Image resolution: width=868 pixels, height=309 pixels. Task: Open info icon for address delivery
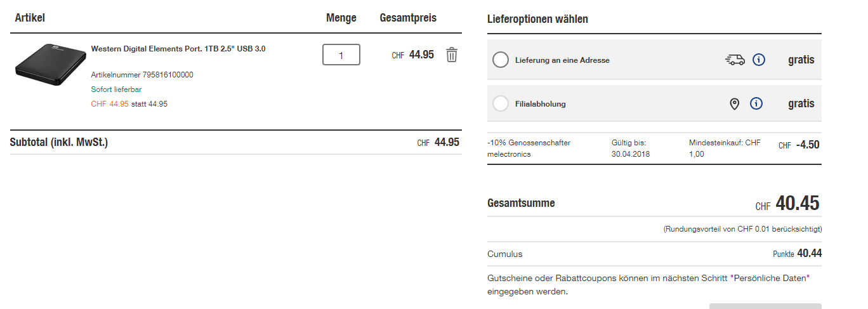tap(759, 60)
